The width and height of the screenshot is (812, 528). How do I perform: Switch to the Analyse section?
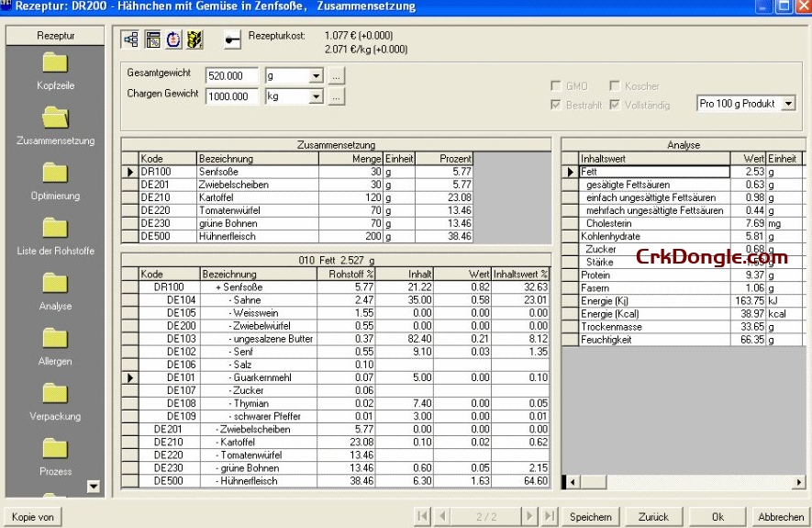pyautogui.click(x=55, y=283)
